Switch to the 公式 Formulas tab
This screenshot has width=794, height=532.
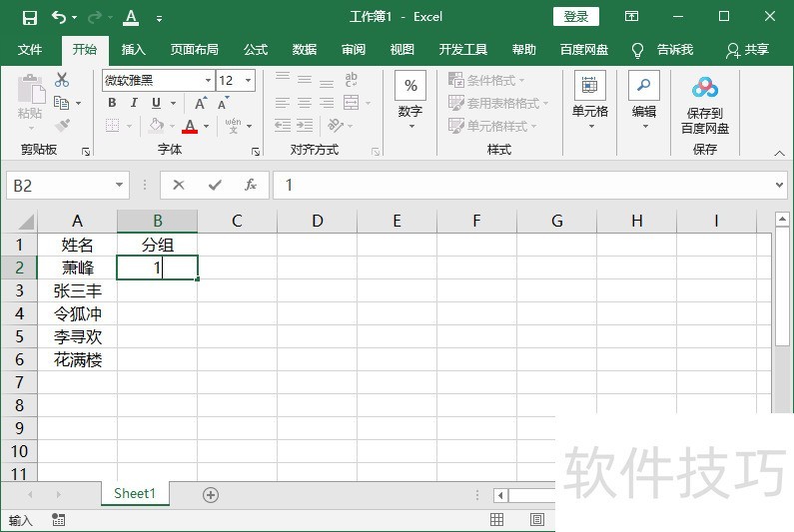pyautogui.click(x=256, y=50)
